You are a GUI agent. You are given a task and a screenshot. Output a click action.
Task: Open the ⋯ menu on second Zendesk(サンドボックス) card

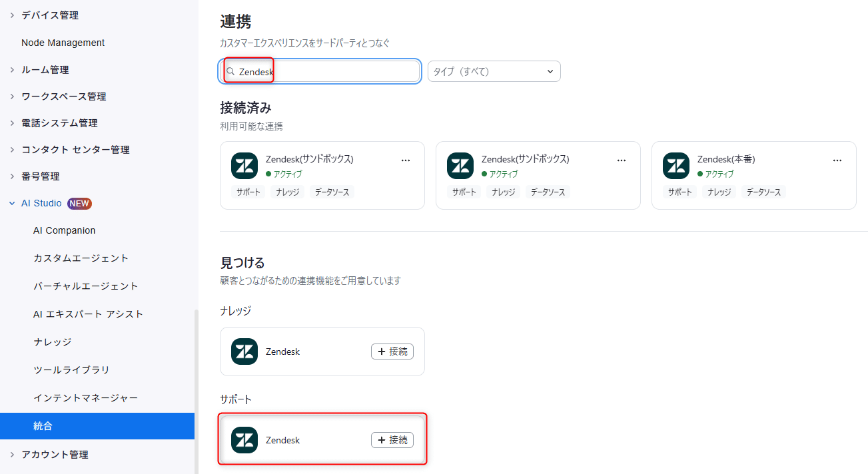[x=622, y=160]
